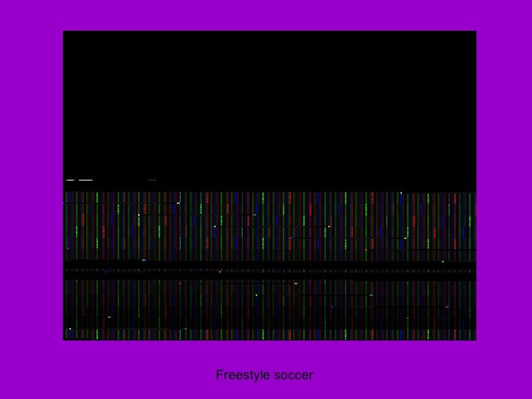Click the bright striped strip along image bottom
532x399 pixels.
tap(270, 335)
